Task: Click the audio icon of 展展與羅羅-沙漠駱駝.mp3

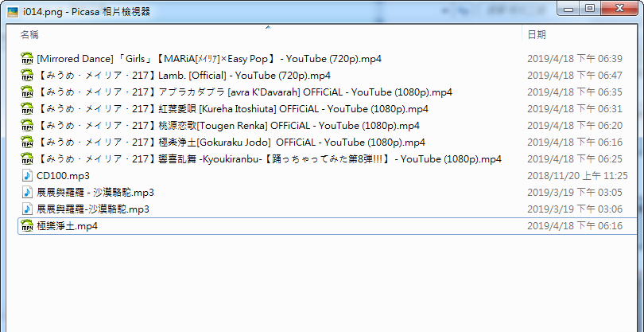Action: pyautogui.click(x=27, y=209)
